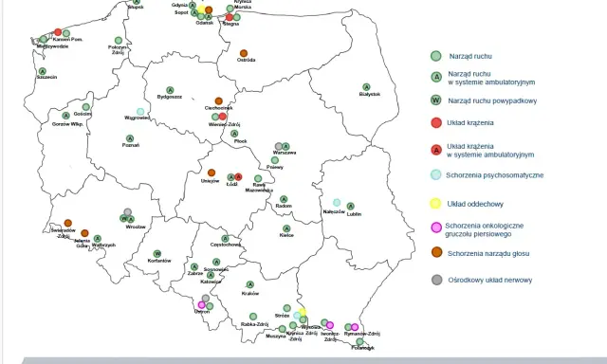Select the A marker above Zabrze
This screenshot has height=364, width=607.
tap(193, 267)
